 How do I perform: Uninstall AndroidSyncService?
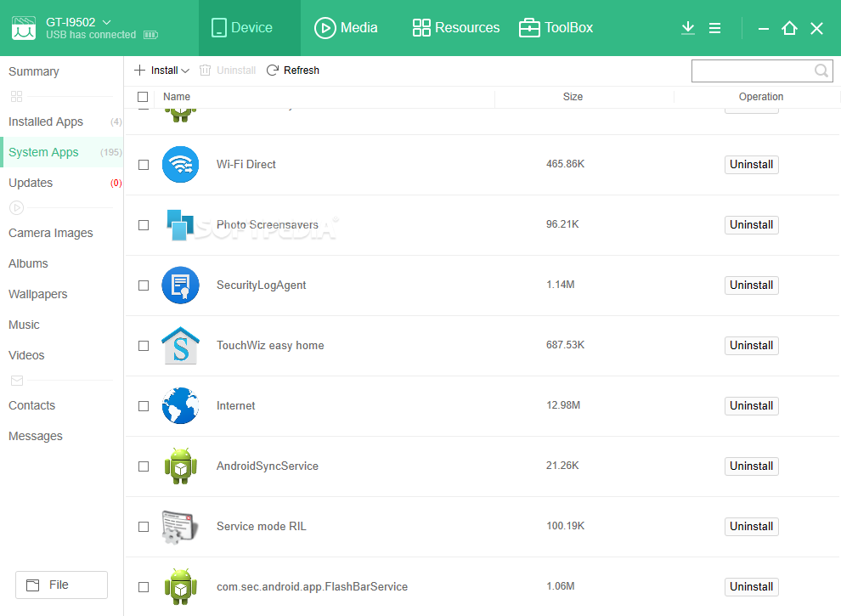point(752,466)
